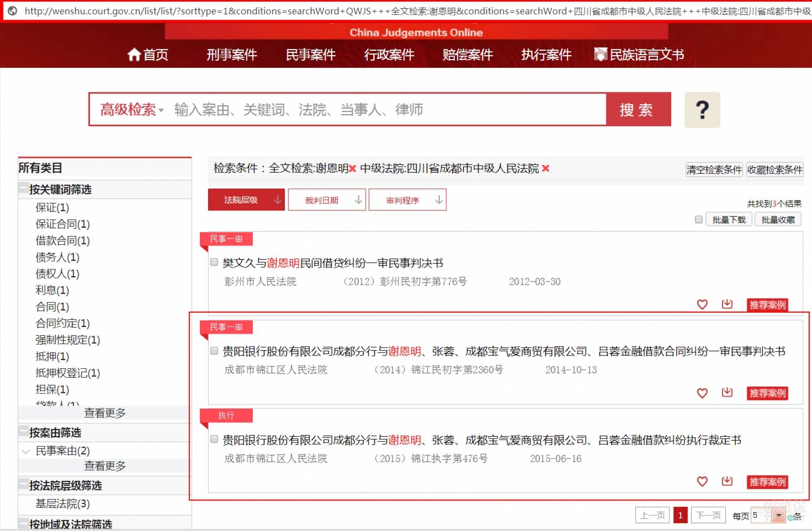Click the browser address bar URL

click(417, 11)
